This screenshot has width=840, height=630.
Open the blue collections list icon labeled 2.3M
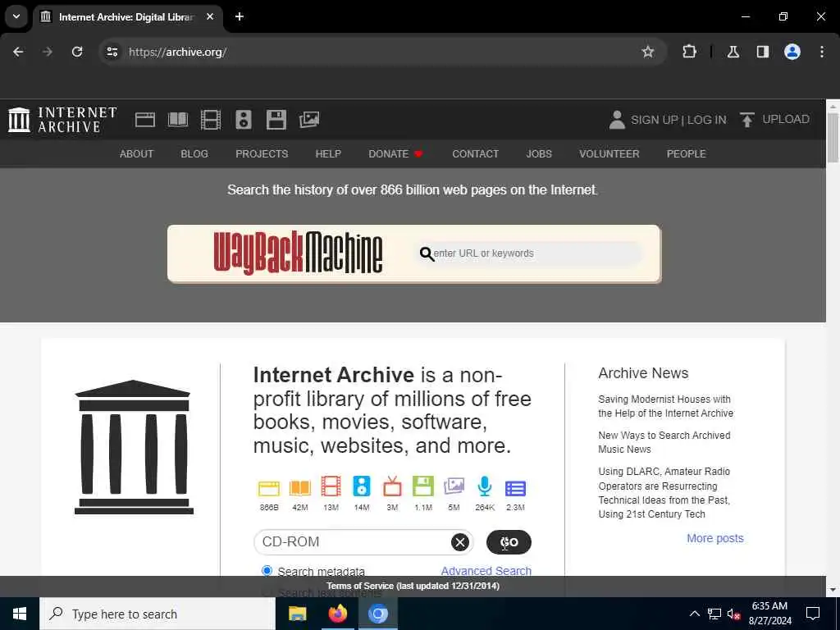coord(515,489)
